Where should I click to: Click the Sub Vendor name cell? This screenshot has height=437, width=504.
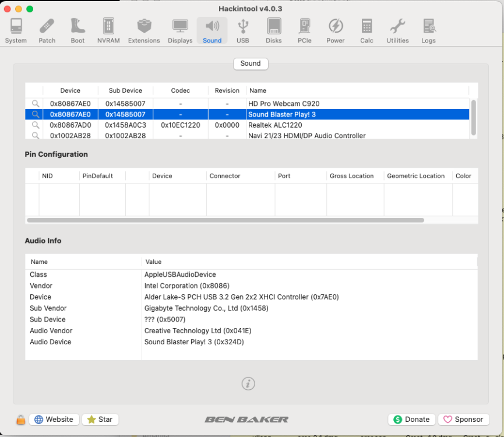click(x=48, y=308)
